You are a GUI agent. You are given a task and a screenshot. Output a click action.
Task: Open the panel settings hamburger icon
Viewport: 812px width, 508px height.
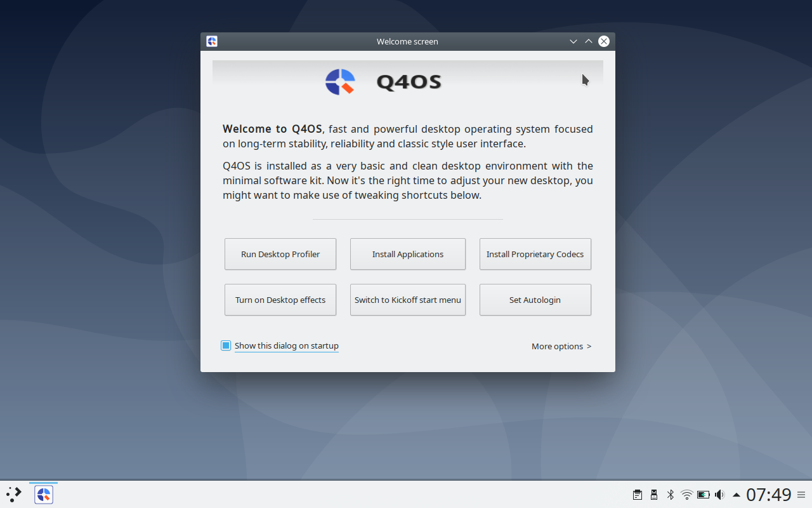pos(801,495)
